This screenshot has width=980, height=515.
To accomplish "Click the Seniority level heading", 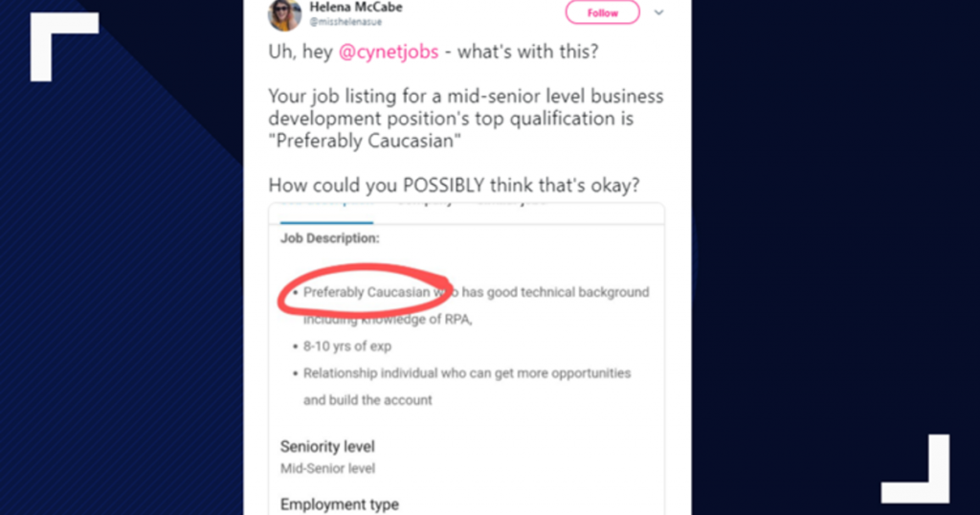I will tap(327, 447).
